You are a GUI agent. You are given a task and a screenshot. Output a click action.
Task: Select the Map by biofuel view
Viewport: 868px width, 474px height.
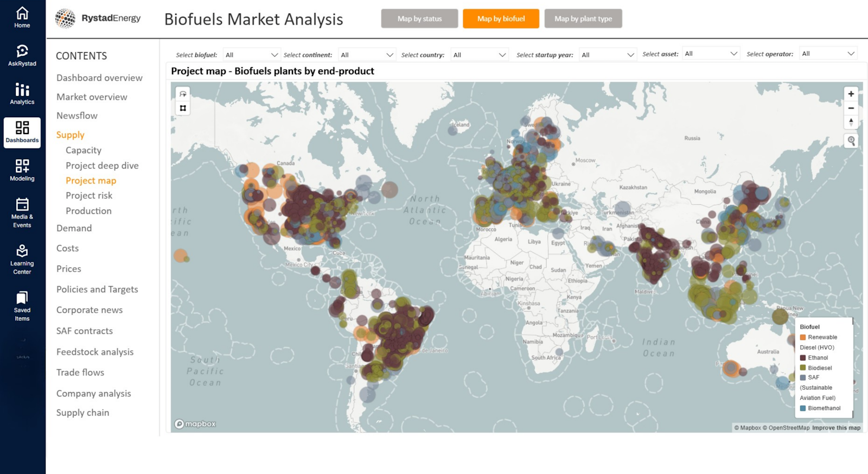click(501, 18)
